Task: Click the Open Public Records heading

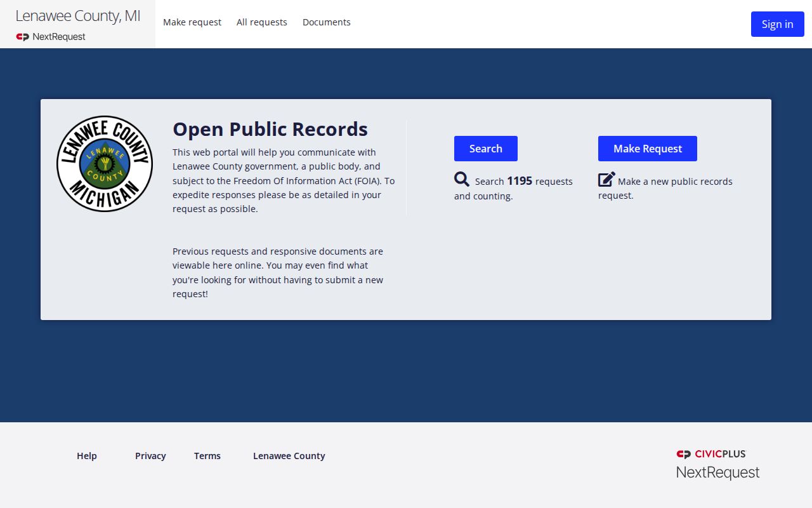Action: click(x=270, y=129)
